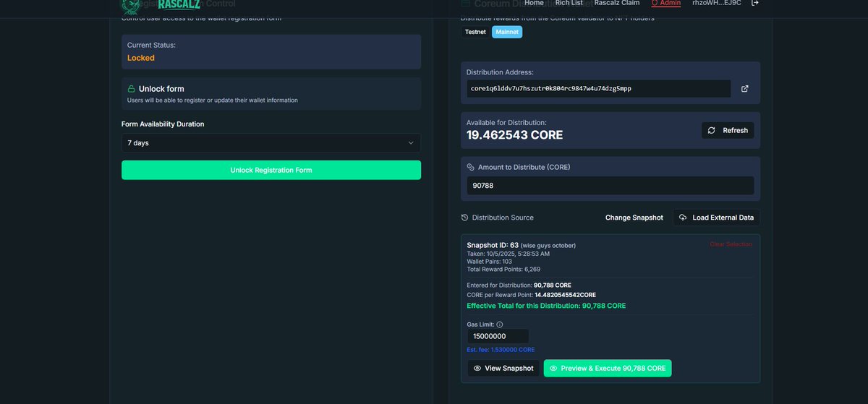Click the Snapshot ID: 63 heading
Image resolution: width=868 pixels, height=404 pixels.
coord(493,245)
